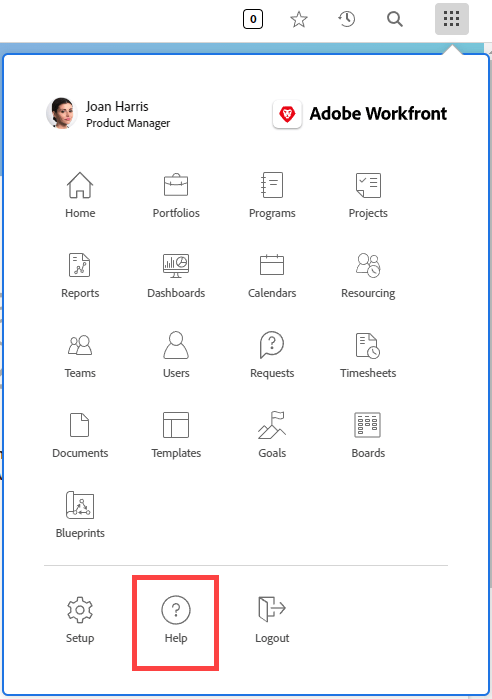Go to Programs
Viewport: 492px width, 699px height.
coord(272,195)
